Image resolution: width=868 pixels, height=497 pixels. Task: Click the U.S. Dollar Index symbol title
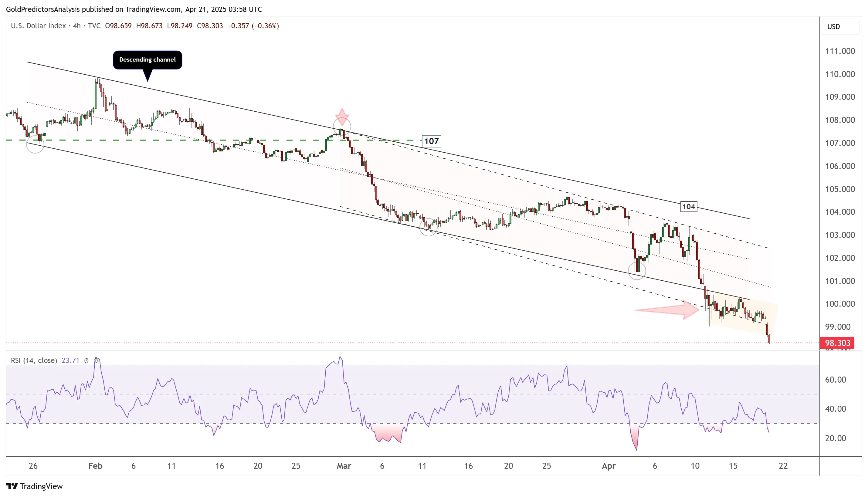pyautogui.click(x=38, y=26)
